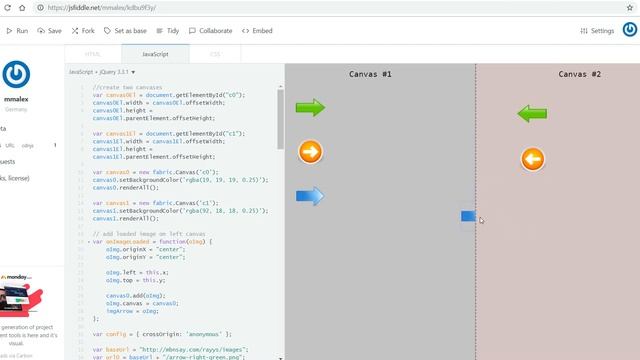Click the browser reload icon
Image resolution: width=640 pixels, height=360 pixels.
click(7, 8)
